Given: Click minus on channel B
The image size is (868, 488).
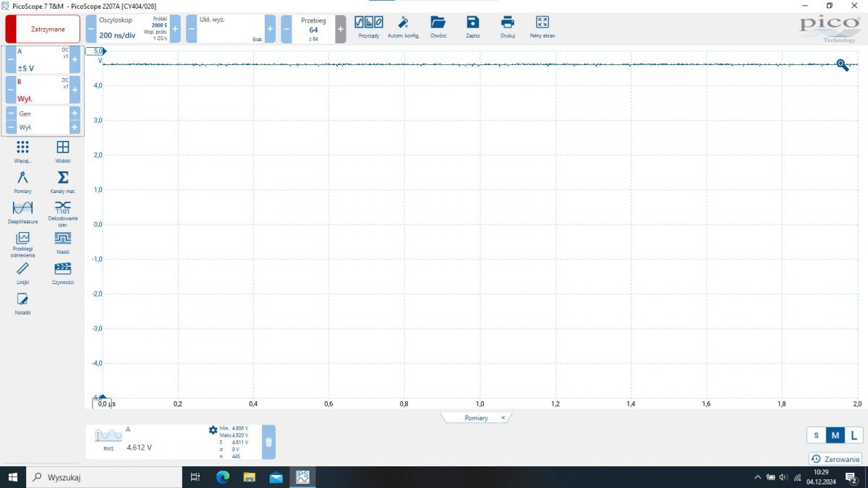Looking at the screenshot, I should click(x=11, y=90).
